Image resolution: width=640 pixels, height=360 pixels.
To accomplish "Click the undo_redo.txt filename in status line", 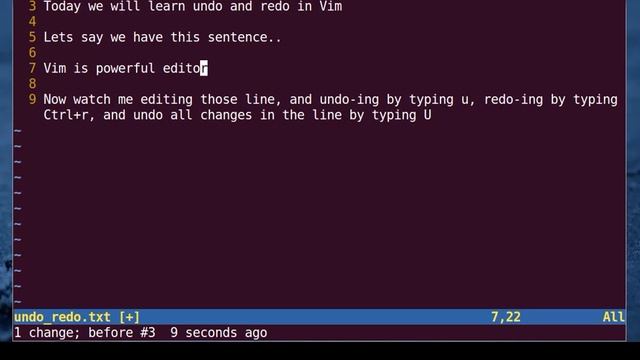I will (x=62, y=317).
